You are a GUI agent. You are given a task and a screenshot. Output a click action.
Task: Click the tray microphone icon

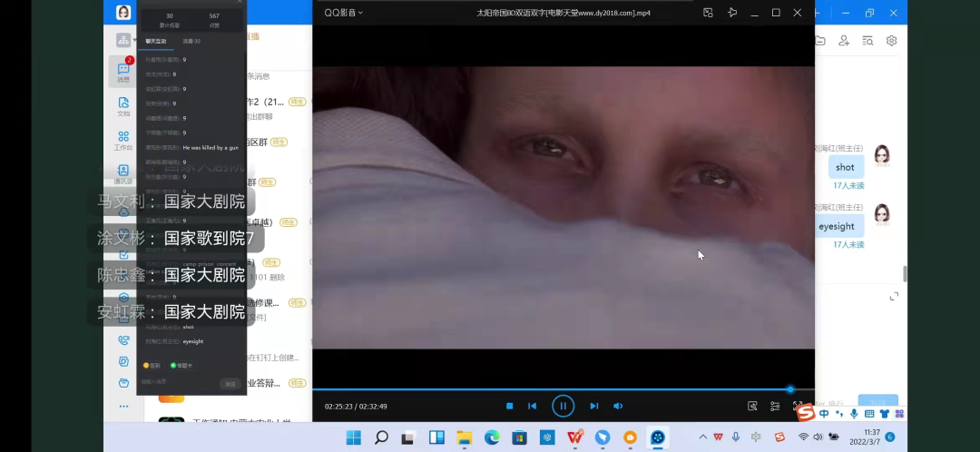736,437
